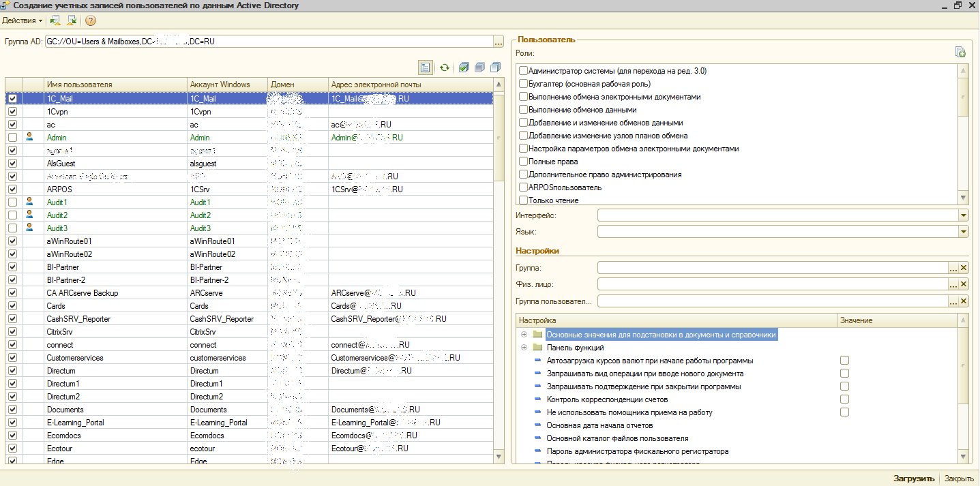Select the CashSRV_Reporter user name cell

pyautogui.click(x=115, y=319)
